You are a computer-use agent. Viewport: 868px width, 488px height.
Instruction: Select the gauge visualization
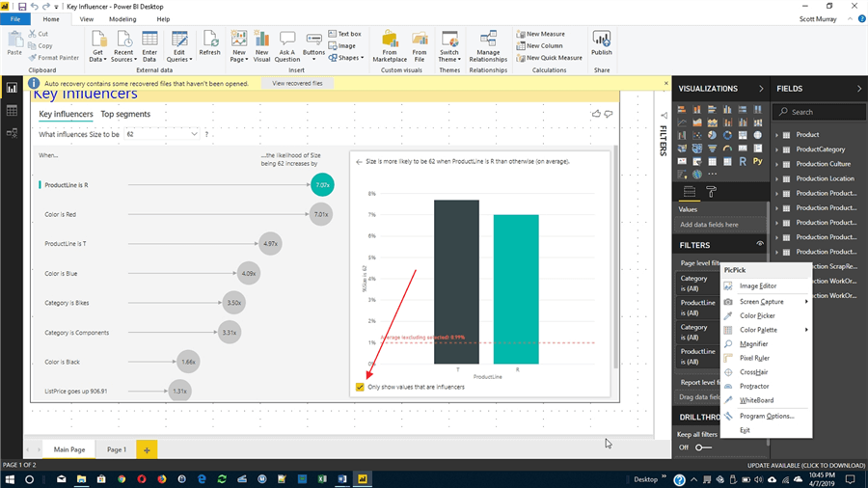click(x=727, y=149)
